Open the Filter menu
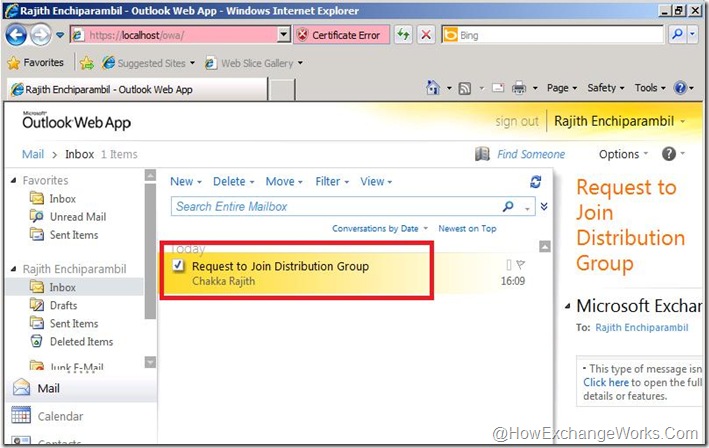Viewport: 709px width, 448px height. (x=332, y=181)
